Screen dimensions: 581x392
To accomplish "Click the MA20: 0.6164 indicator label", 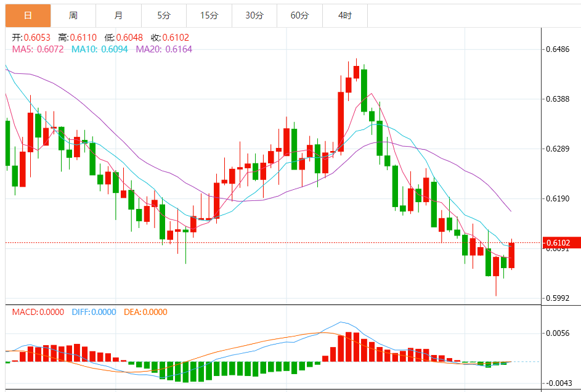I will (x=164, y=49).
